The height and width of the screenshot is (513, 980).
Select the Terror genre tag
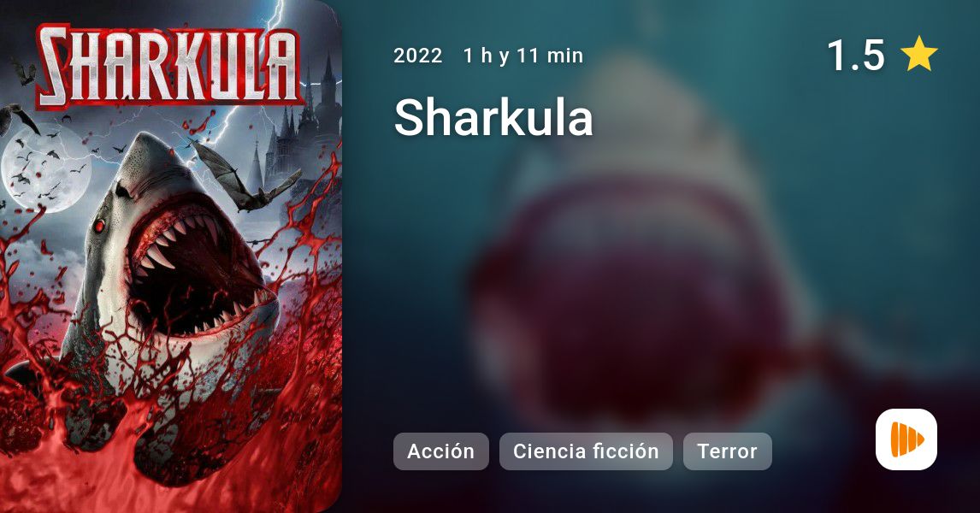pyautogui.click(x=727, y=451)
